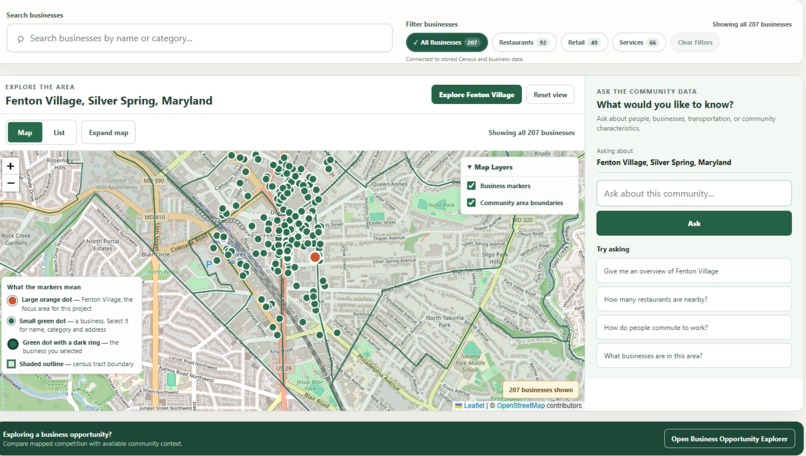This screenshot has width=806, height=456.
Task: Filter by Services
Action: [x=639, y=43]
